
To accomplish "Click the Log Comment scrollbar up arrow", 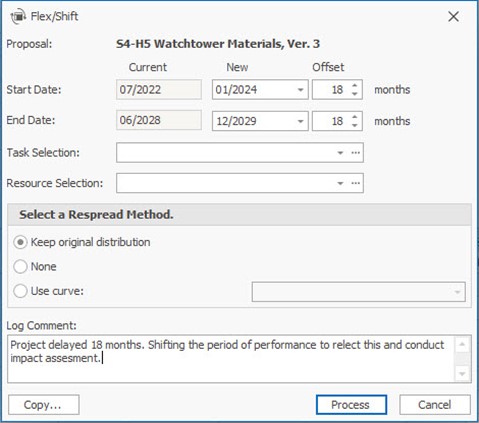I will (x=462, y=344).
